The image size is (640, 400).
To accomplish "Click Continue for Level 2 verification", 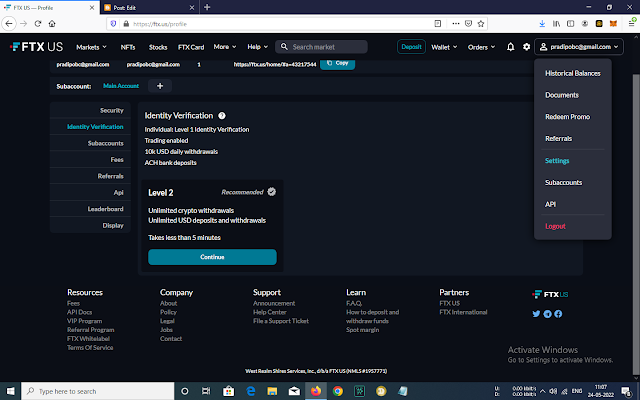I will 212,257.
